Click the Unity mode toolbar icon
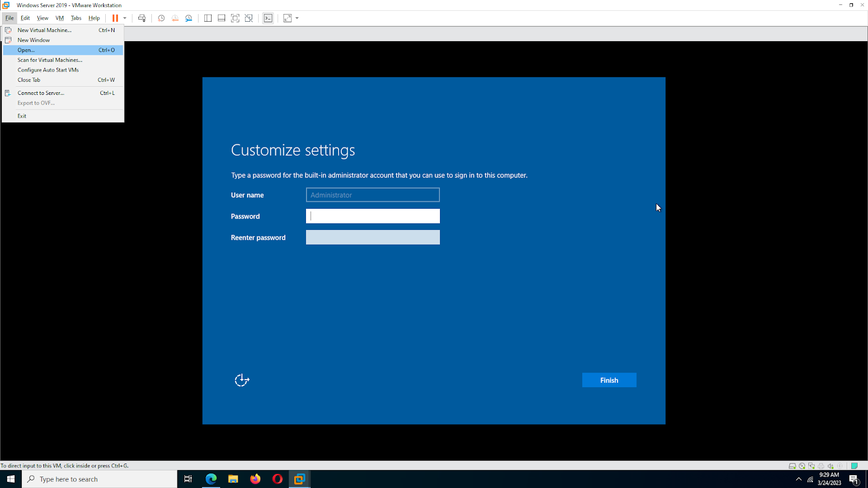 [248, 18]
